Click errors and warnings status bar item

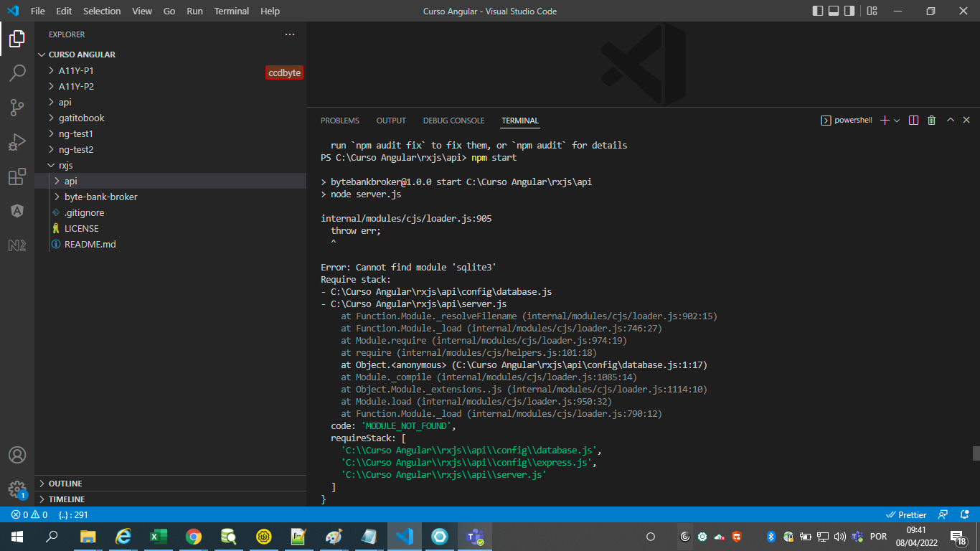tap(29, 514)
